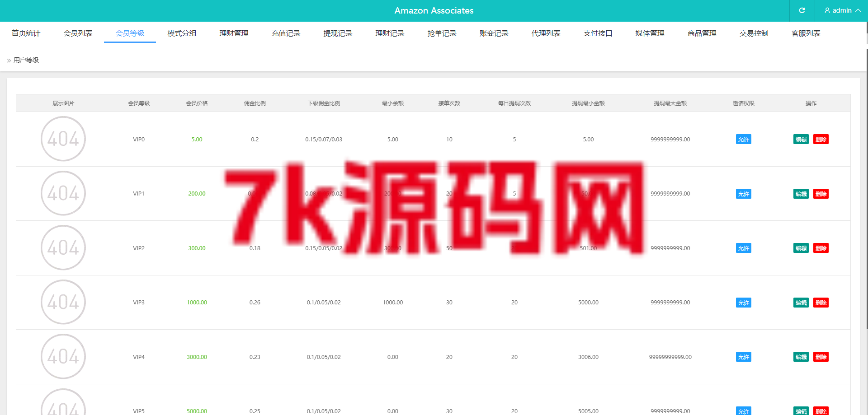Edit the VIP3 level with 编辑
868x415 pixels.
coord(801,303)
